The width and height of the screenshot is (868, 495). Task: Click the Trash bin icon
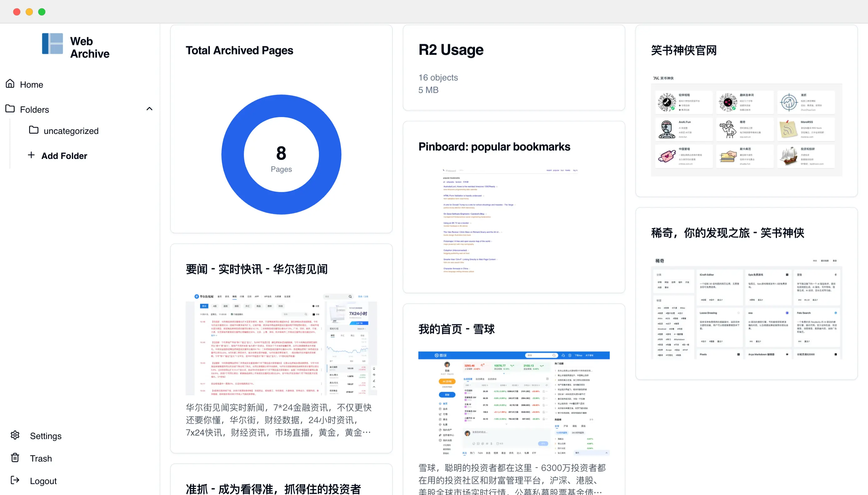pyautogui.click(x=15, y=458)
